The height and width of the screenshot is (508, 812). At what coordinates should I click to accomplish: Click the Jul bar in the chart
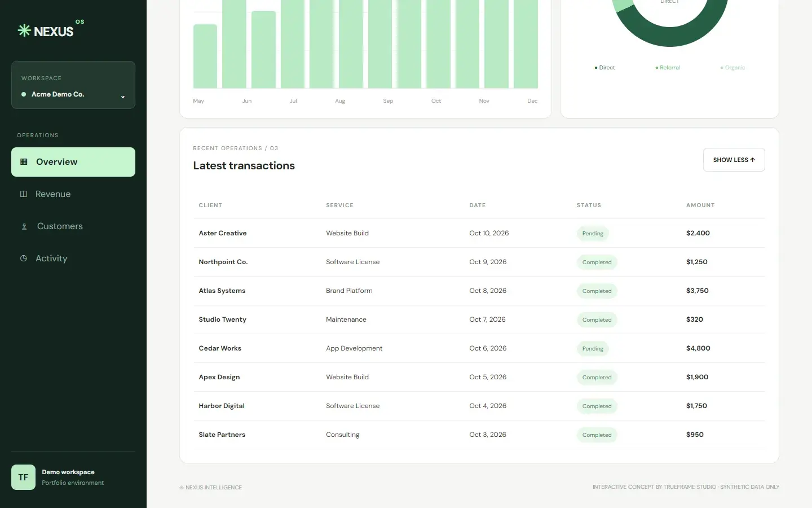tap(293, 44)
